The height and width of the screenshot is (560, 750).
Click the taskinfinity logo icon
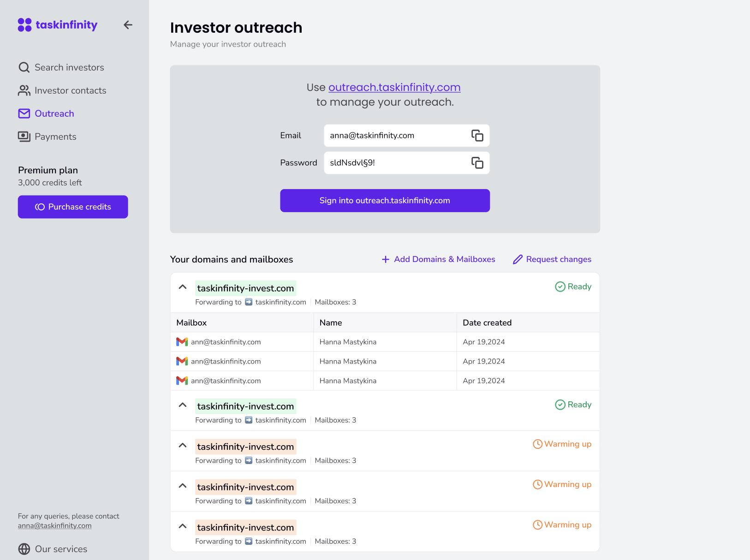25,25
